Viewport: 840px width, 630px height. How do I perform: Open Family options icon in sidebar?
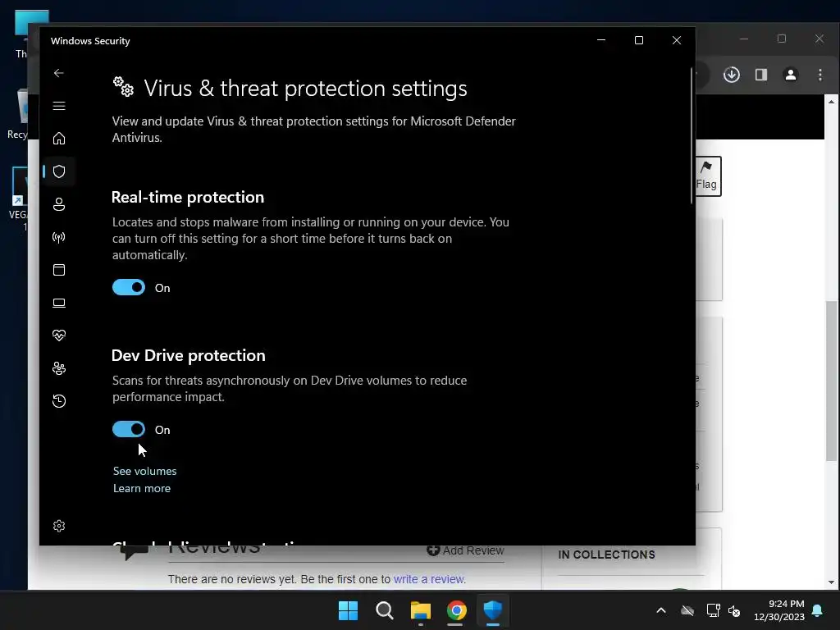point(59,368)
